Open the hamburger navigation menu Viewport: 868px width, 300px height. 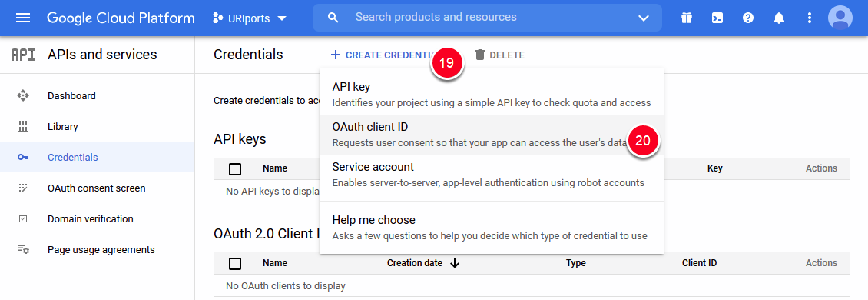click(x=23, y=18)
